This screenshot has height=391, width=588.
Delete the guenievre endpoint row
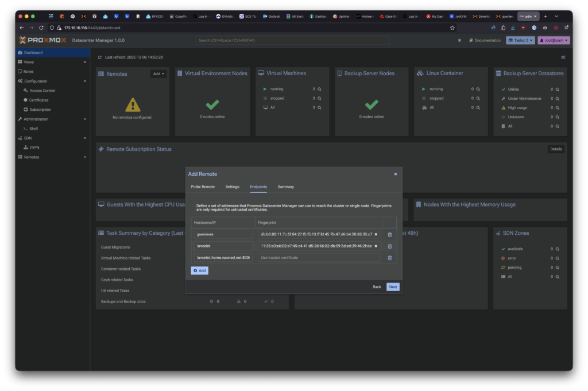coord(390,234)
